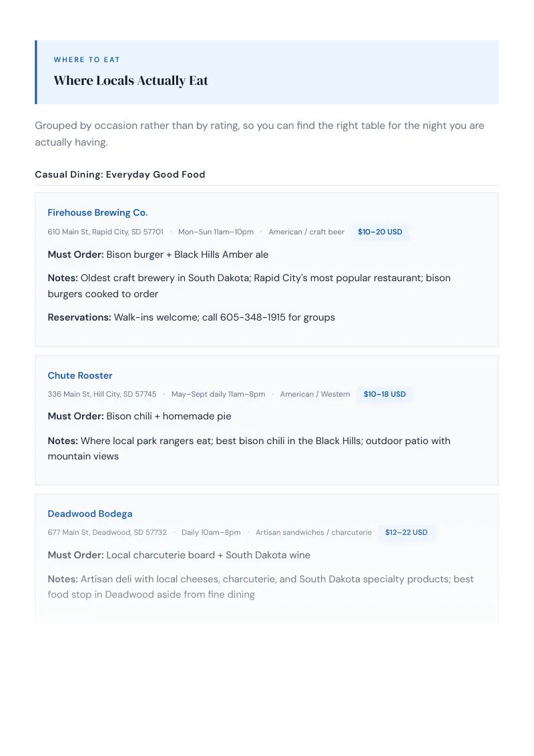Select the Where Locals Actually Eat heading
This screenshot has height=756, width=534.
[x=131, y=81]
